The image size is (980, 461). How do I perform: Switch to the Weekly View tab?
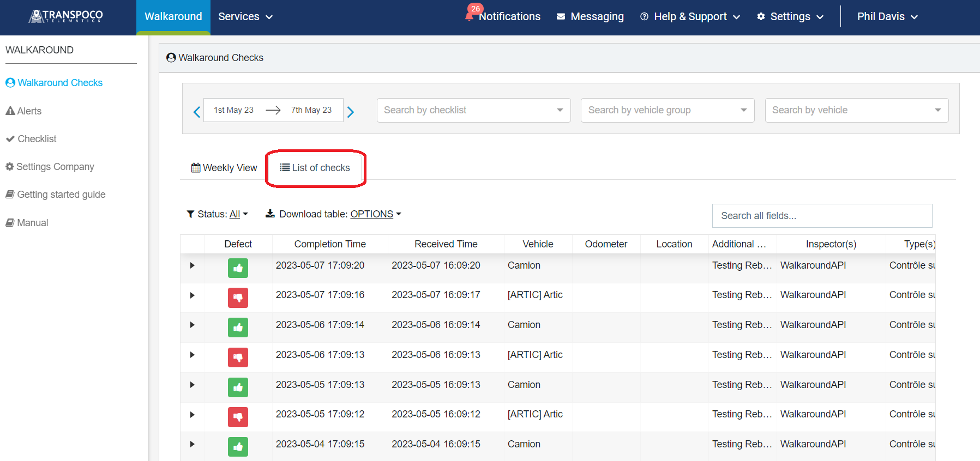(x=224, y=168)
